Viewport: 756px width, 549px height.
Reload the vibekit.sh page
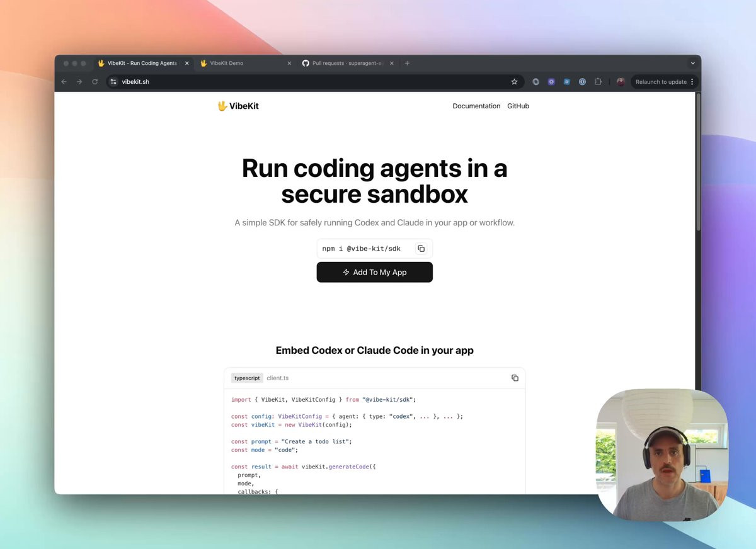(95, 82)
